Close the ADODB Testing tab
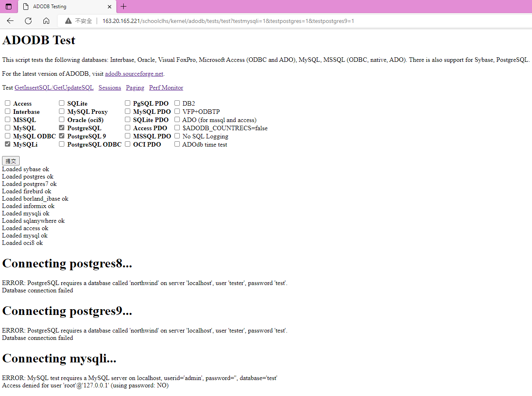The image size is (532, 396). 109,7
